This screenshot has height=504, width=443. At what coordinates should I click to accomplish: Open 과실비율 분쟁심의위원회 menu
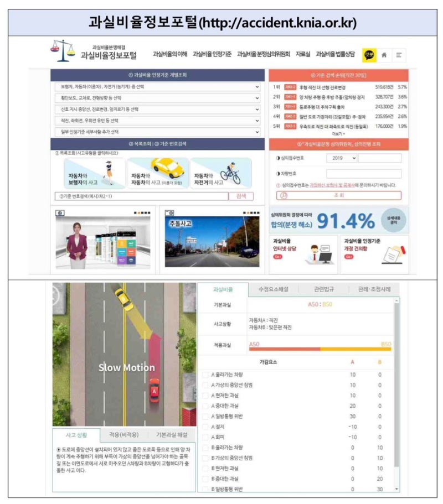(264, 54)
